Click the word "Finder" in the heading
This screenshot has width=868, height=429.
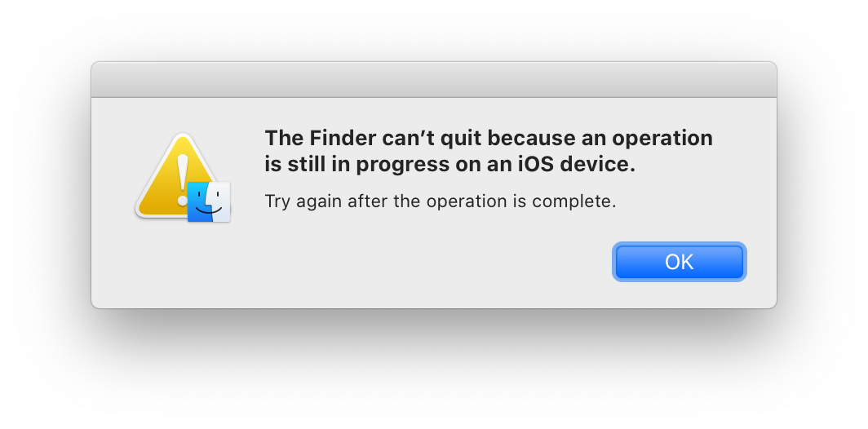click(336, 138)
